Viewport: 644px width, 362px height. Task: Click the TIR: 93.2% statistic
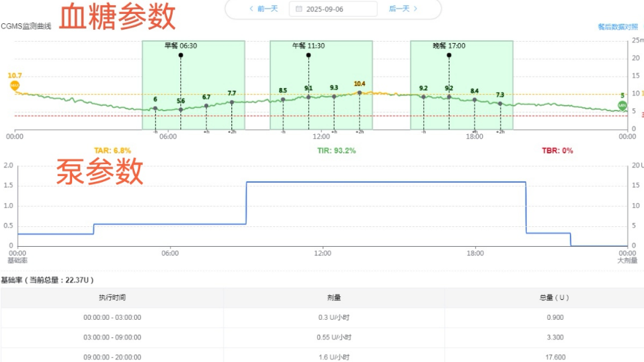(336, 151)
